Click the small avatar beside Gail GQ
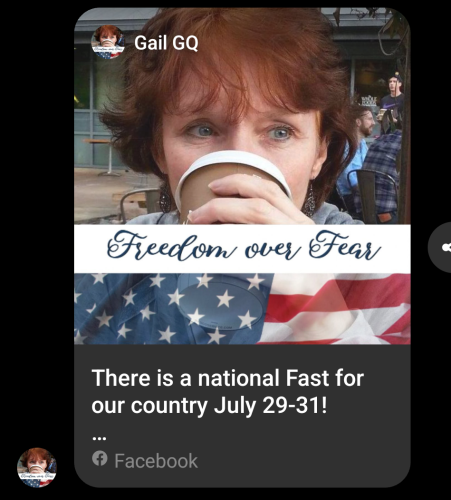The height and width of the screenshot is (500, 451). (108, 42)
